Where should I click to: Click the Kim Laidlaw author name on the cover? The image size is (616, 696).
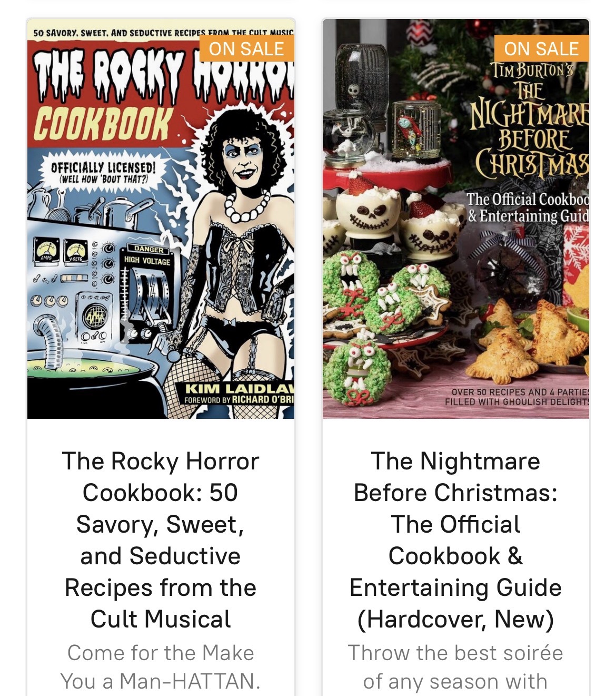click(x=240, y=389)
